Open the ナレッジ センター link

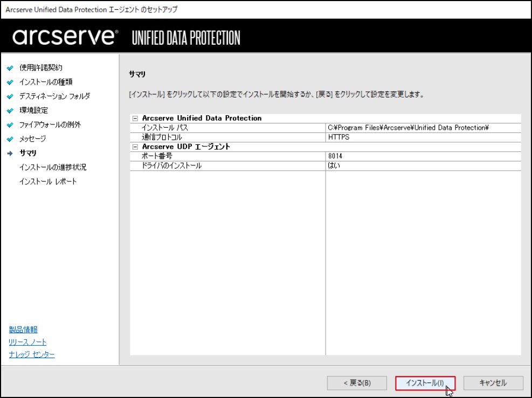click(x=32, y=354)
